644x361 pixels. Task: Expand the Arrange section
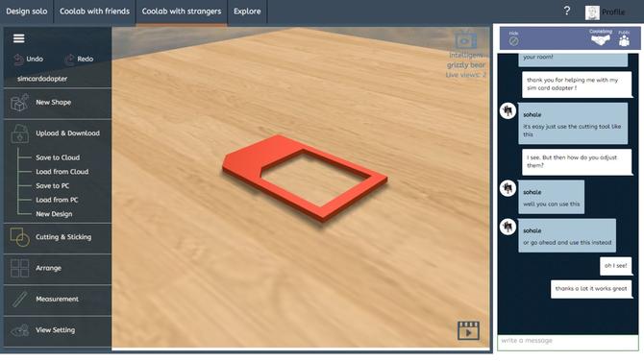pos(58,268)
